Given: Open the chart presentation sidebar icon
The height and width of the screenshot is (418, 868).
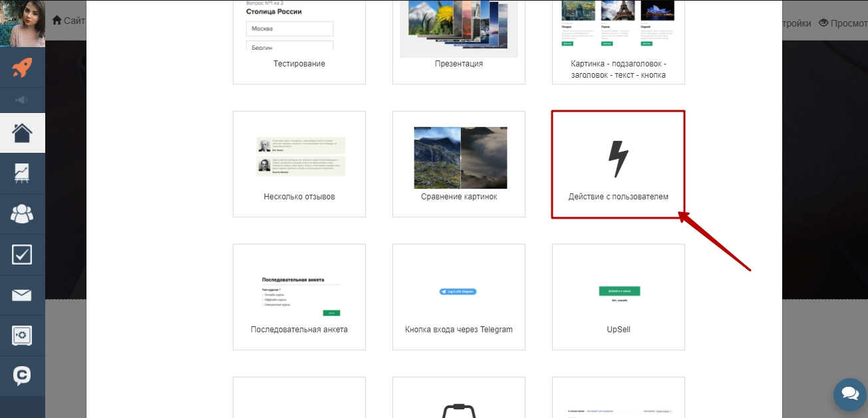Looking at the screenshot, I should (22, 173).
